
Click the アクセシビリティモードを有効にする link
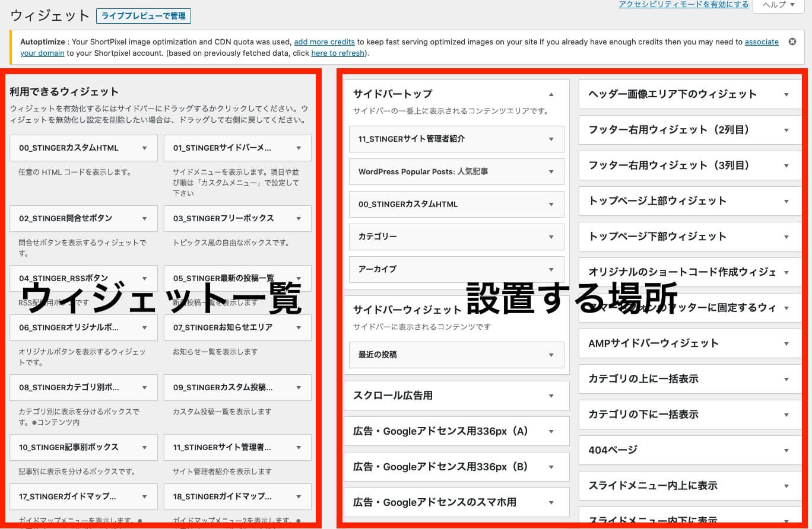683,4
